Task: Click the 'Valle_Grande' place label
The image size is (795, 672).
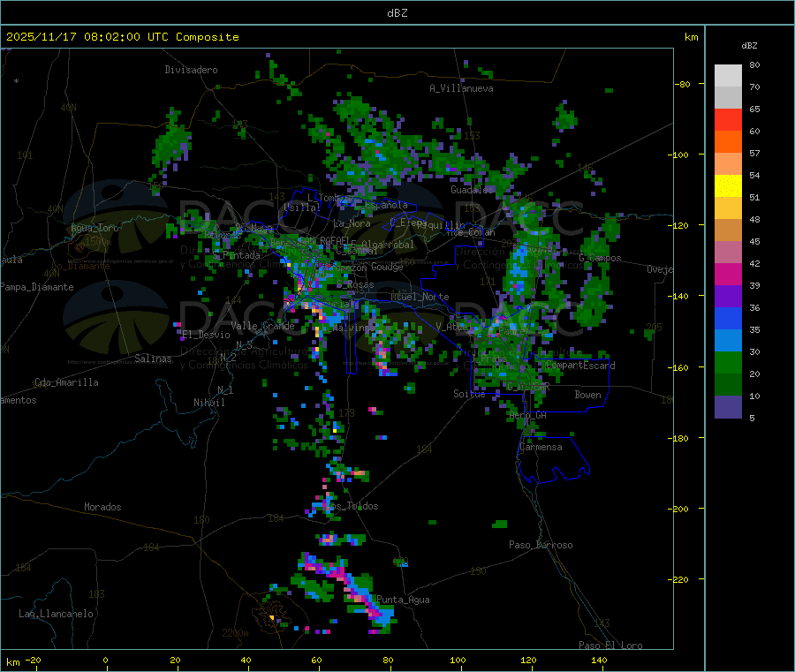Action: 262,326
